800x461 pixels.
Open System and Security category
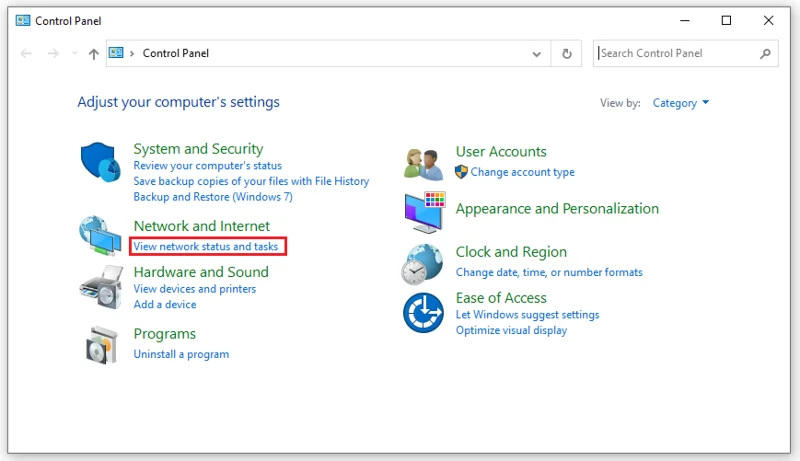(x=198, y=149)
